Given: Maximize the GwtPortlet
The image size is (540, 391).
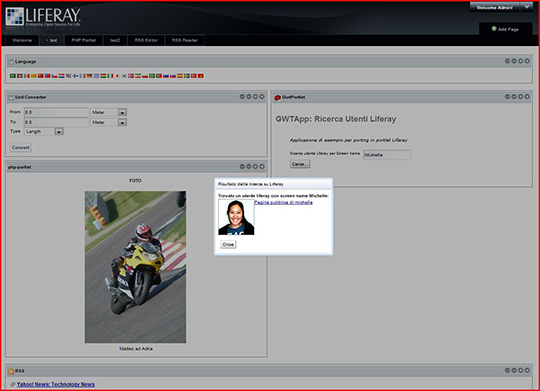Looking at the screenshot, I should tap(520, 96).
